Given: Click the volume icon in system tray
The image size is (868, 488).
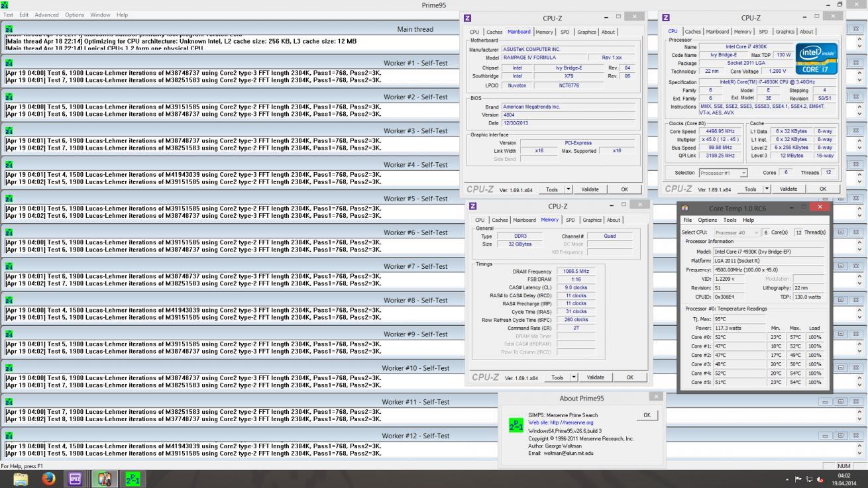Looking at the screenshot, I should (x=820, y=479).
